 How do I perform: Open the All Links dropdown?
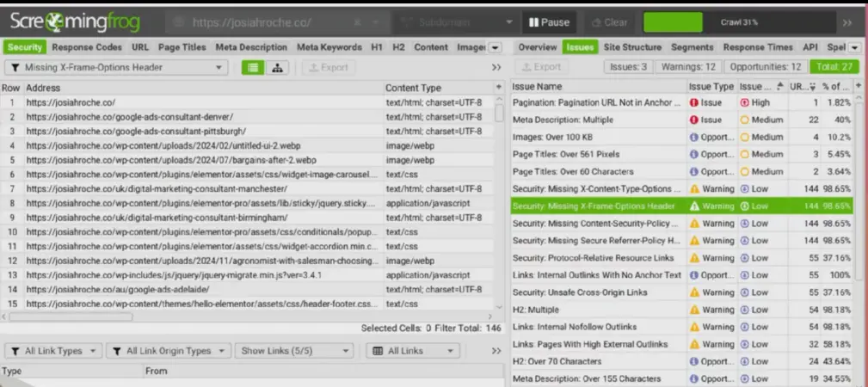click(x=412, y=351)
